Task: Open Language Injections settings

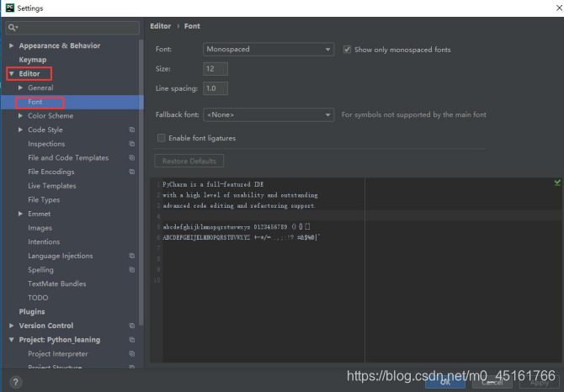Action: 61,256
